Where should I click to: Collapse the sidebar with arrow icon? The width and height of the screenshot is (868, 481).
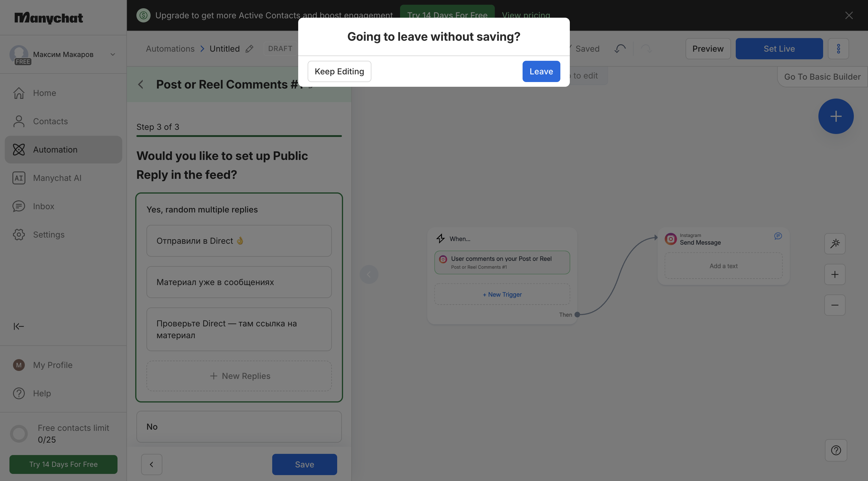pyautogui.click(x=19, y=326)
